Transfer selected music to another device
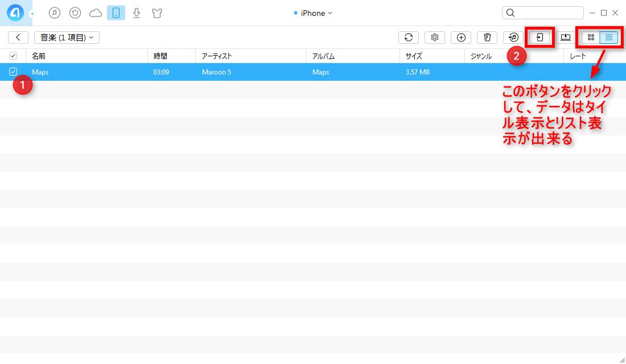This screenshot has height=364, width=626. [x=539, y=38]
